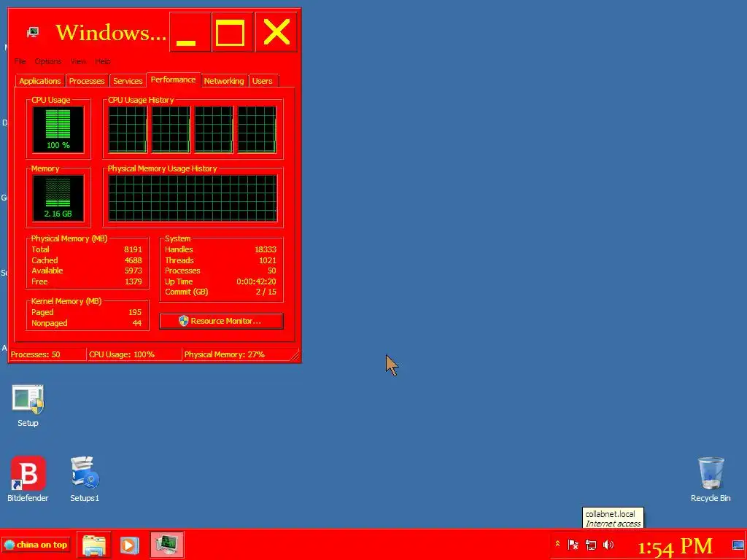Click the Nonpaged 44 kernel memory row
This screenshot has width=747, height=560.
[87, 323]
